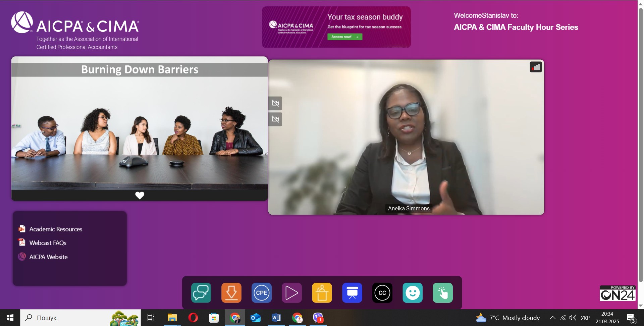The height and width of the screenshot is (326, 644).
Task: Open the volume speaker tray icon
Action: point(573,318)
